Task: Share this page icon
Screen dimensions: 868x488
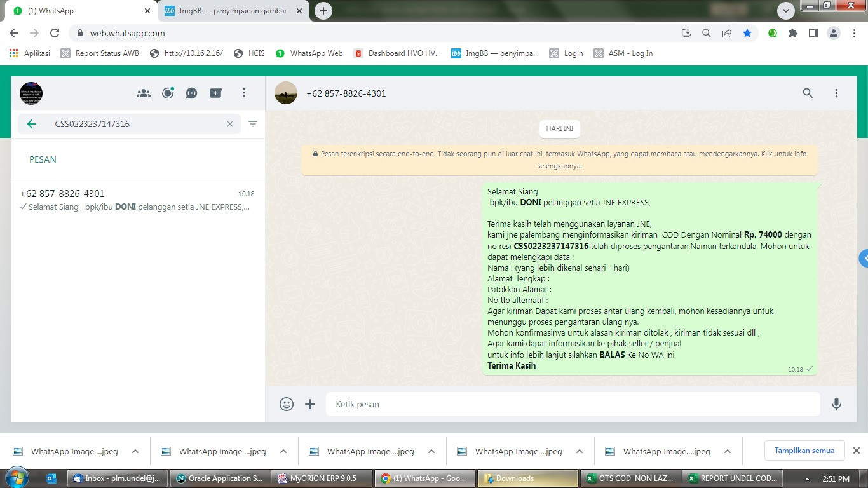Action: [727, 33]
